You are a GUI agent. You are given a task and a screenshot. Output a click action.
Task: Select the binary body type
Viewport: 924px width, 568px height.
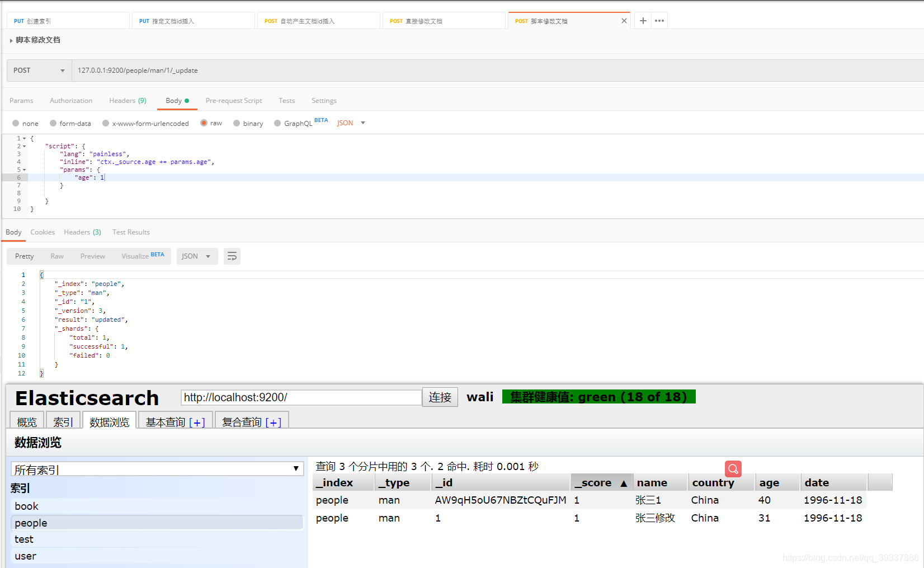click(x=237, y=123)
